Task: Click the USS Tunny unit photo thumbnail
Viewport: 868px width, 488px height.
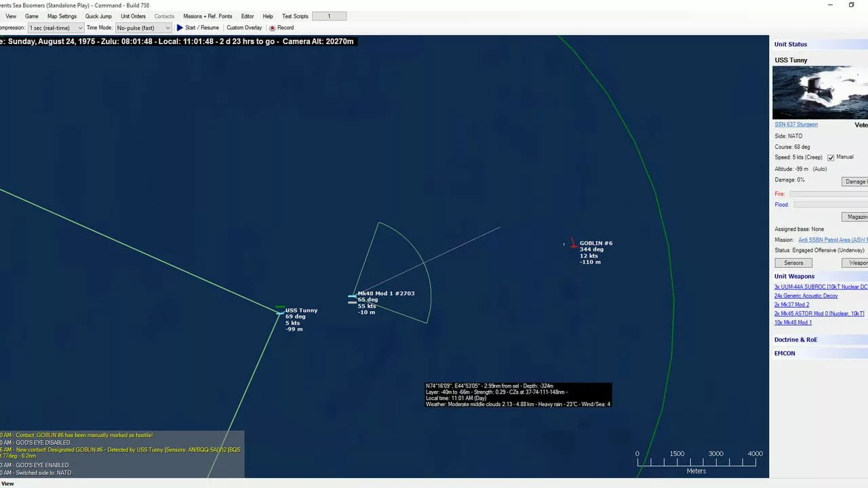Action: (820, 92)
